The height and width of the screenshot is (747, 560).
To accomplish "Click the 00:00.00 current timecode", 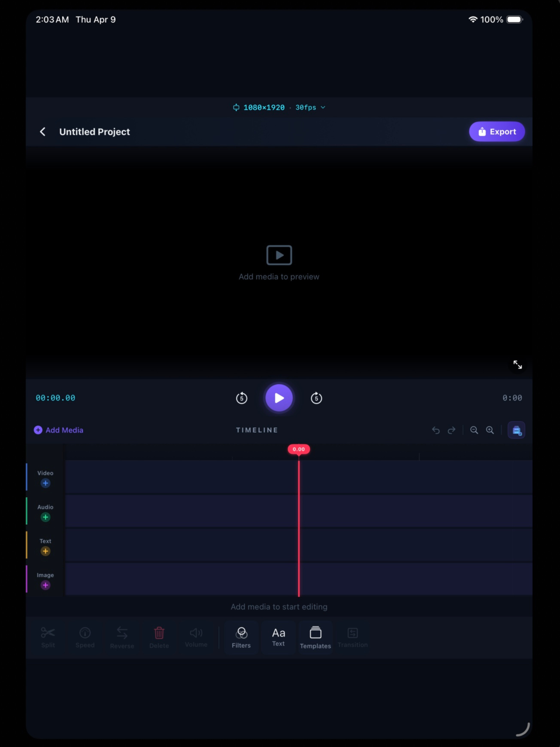I will pyautogui.click(x=56, y=398).
